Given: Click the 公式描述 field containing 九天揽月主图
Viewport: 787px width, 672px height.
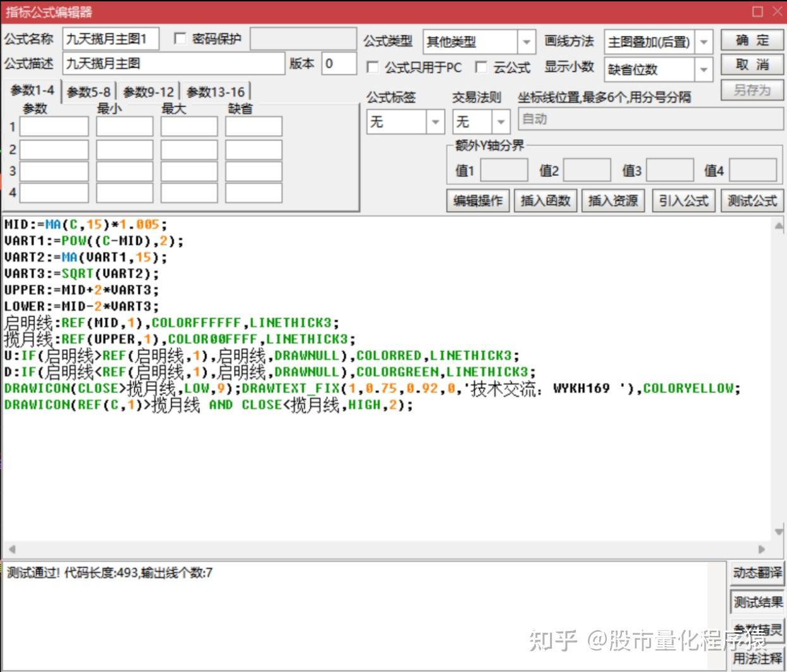Looking at the screenshot, I should (174, 63).
